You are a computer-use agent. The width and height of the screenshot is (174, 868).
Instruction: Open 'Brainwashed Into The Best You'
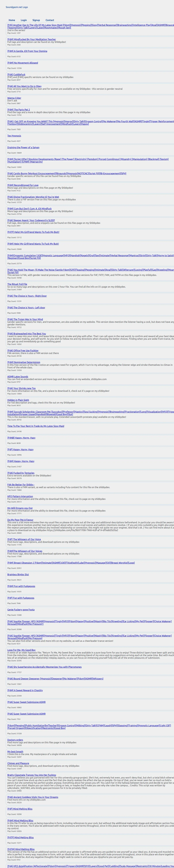coord(27,334)
